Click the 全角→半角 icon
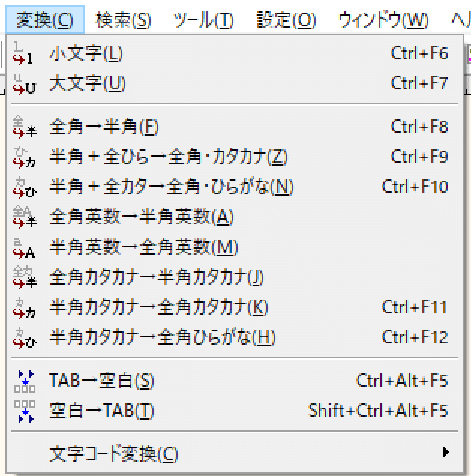 (24, 127)
